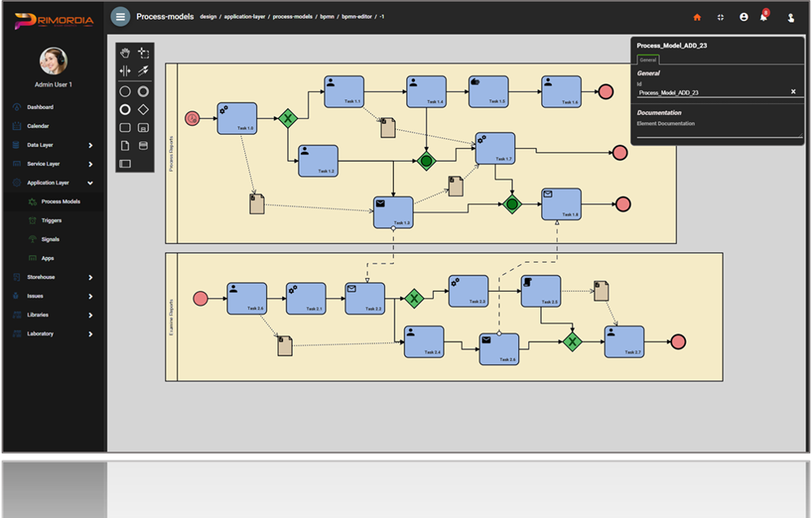Select the Hand tool in palette
The width and height of the screenshot is (812, 518).
pos(125,53)
